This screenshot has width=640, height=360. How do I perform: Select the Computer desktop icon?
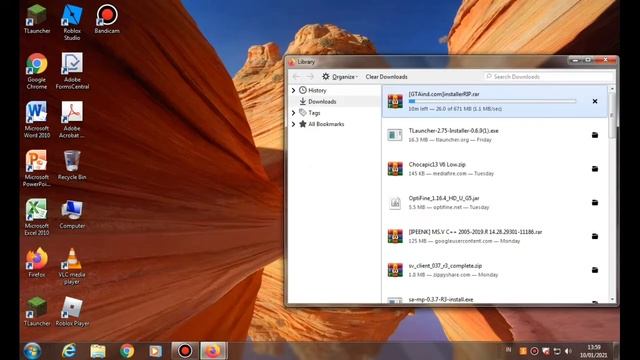coord(72,214)
